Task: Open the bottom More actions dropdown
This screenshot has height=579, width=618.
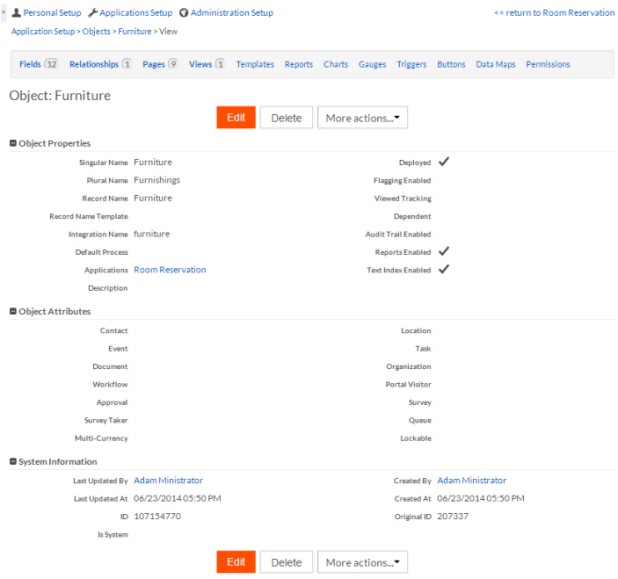Action: (362, 562)
